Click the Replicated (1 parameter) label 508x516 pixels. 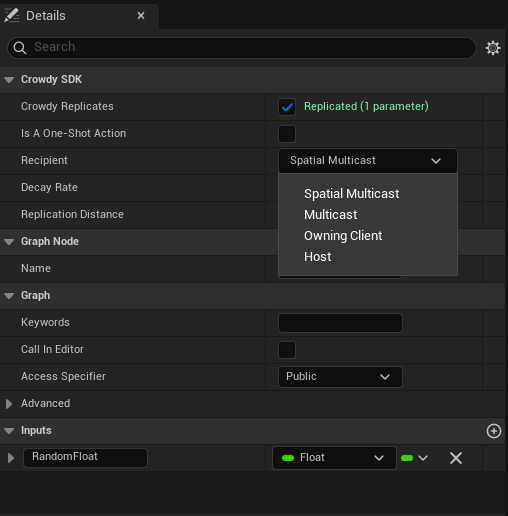366,106
